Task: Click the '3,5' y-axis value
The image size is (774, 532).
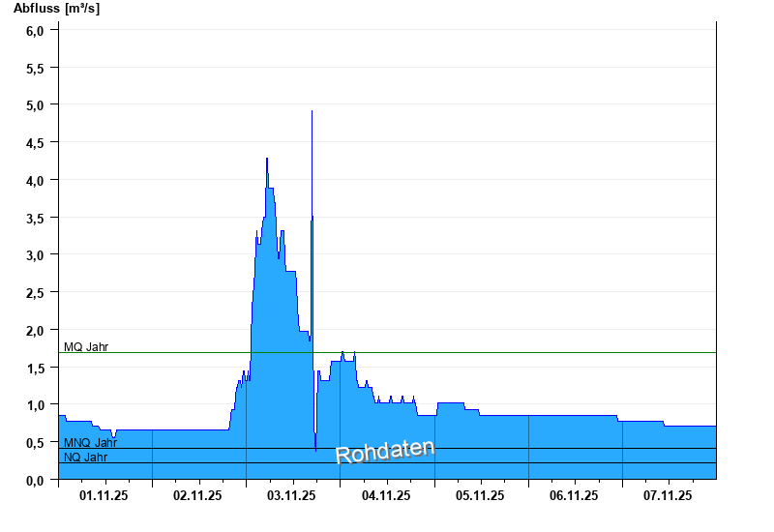Action: click(x=35, y=219)
